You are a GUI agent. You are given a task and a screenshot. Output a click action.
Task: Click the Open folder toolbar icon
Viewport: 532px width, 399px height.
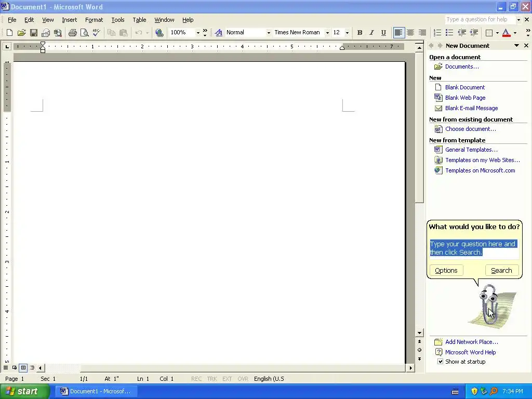(x=21, y=33)
